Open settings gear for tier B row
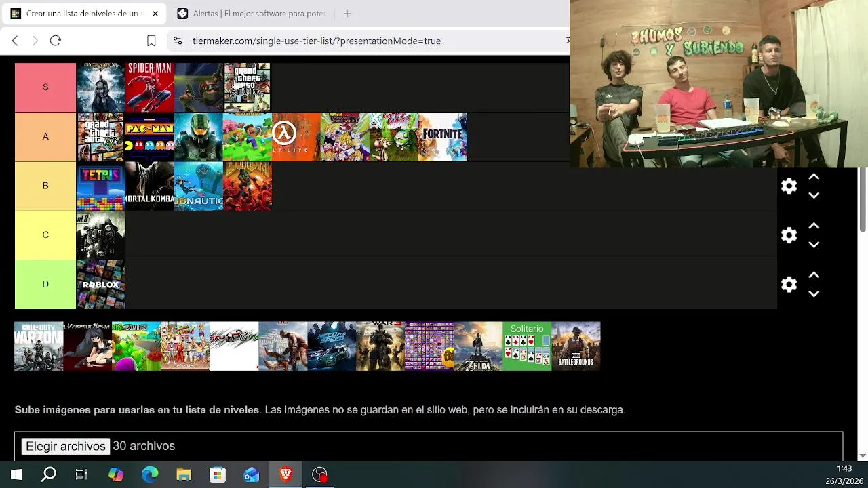The width and height of the screenshot is (868, 488). [789, 186]
